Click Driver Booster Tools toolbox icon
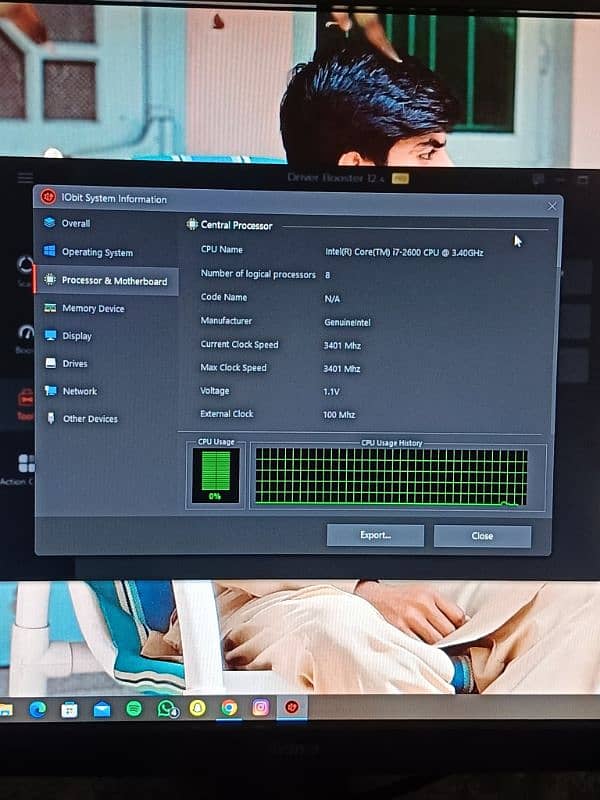This screenshot has width=600, height=800. tap(26, 397)
